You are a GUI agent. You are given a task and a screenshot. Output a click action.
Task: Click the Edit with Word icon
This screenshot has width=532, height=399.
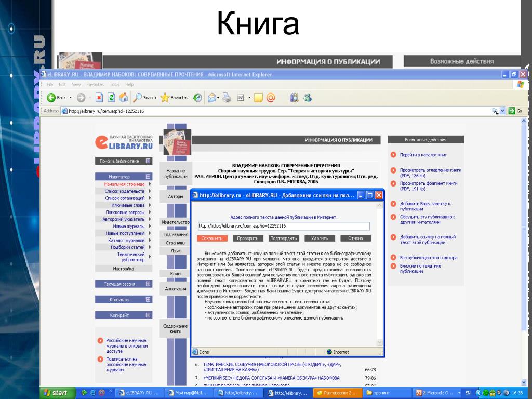(x=241, y=98)
